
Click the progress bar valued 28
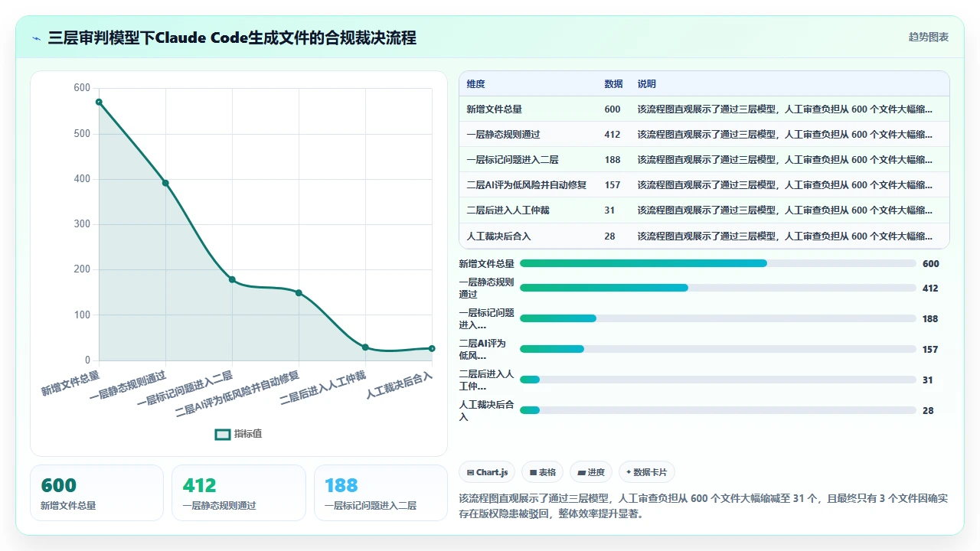pos(718,410)
